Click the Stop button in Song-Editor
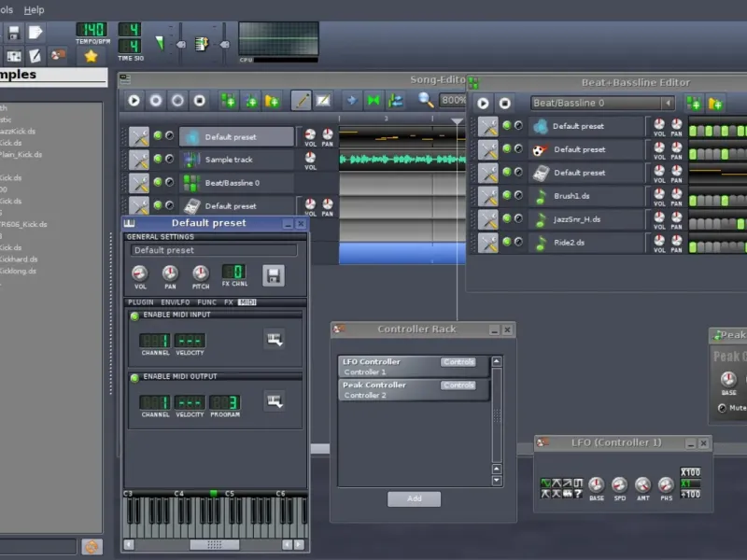 (200, 100)
